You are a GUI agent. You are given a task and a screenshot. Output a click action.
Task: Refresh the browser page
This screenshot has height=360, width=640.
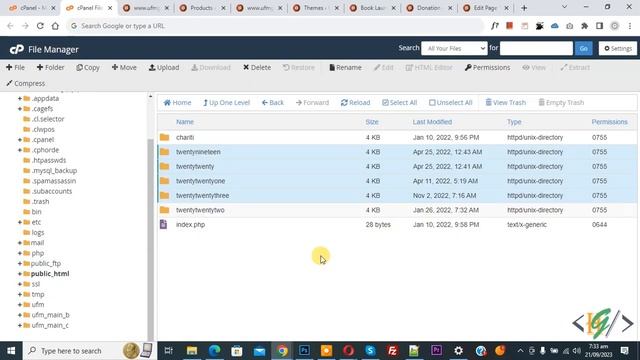click(40, 26)
